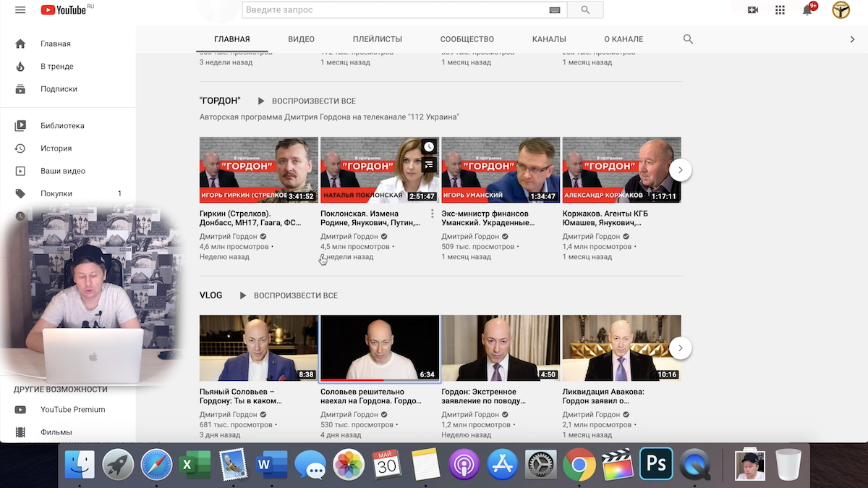Add Поклонская video to Watch later
Screen dimensions: 868x488
[429, 147]
